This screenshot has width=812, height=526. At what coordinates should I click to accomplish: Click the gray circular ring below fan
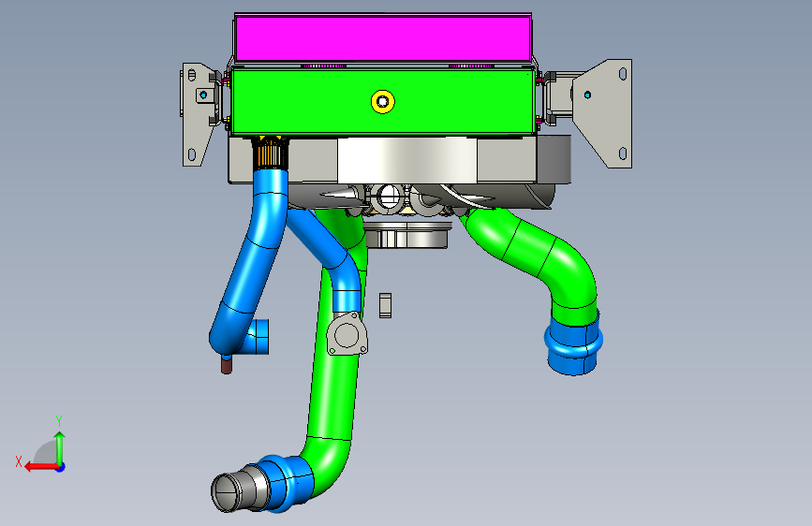[x=406, y=236]
